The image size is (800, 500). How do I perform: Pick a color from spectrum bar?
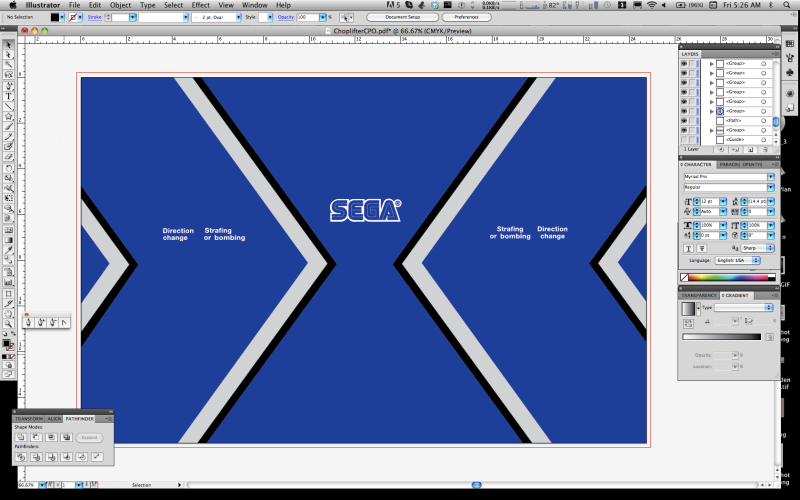pos(728,278)
